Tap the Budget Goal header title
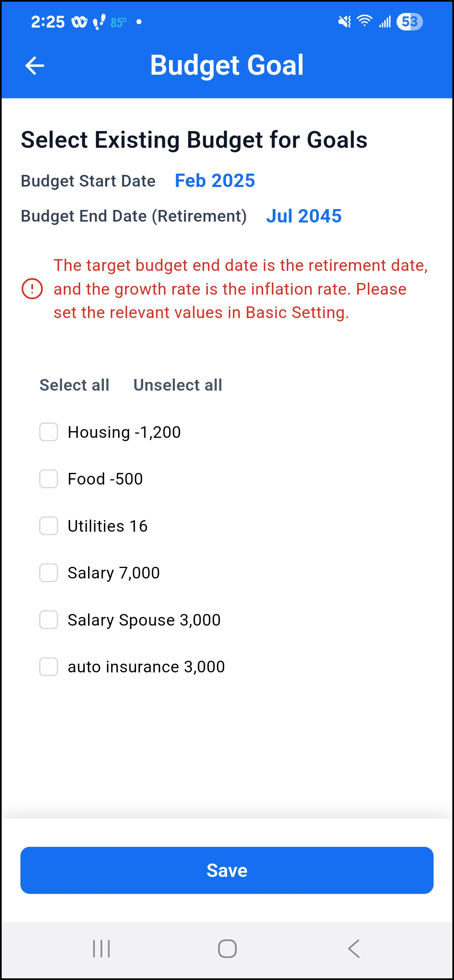 tap(227, 65)
